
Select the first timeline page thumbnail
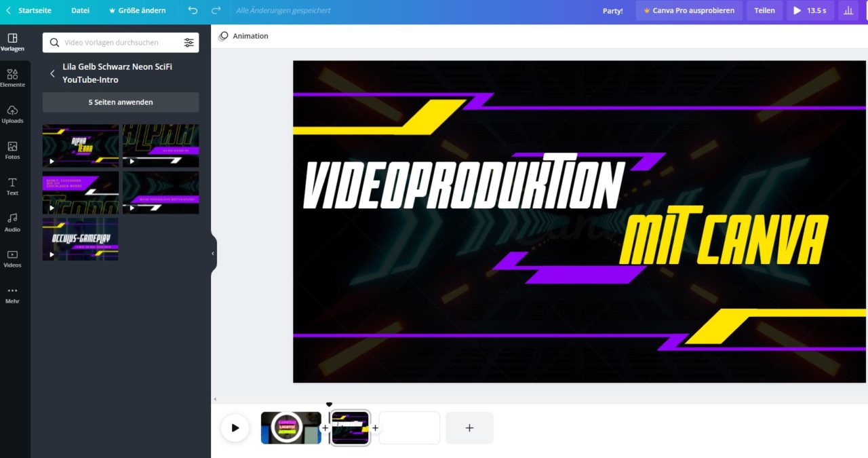tap(291, 427)
